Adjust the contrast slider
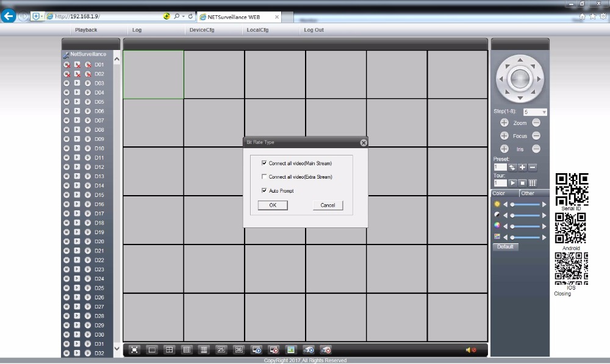610x364 pixels. point(526,215)
